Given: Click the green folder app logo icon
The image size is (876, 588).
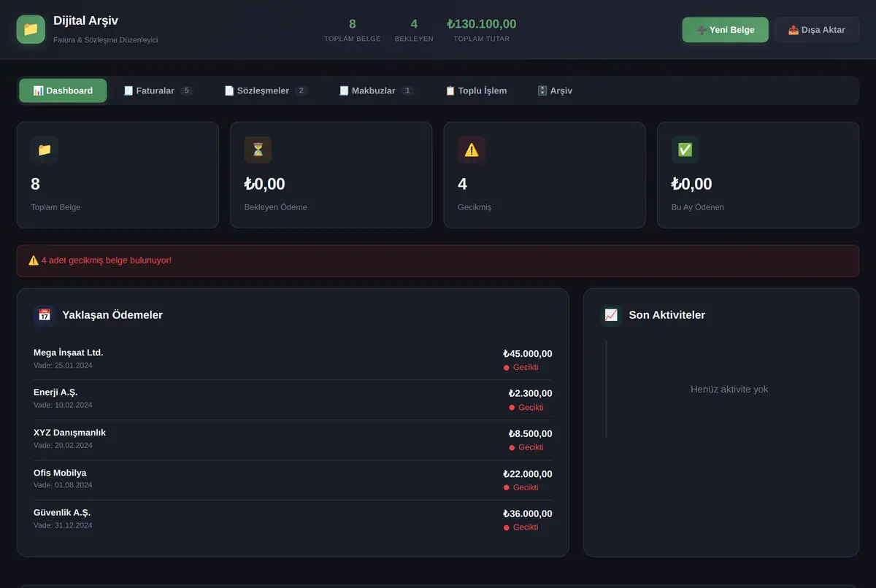Looking at the screenshot, I should click(31, 29).
